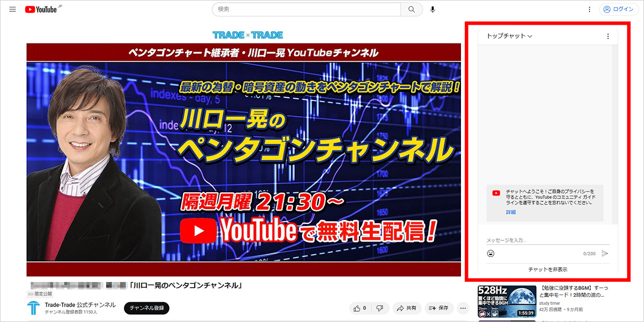Click the ログイン sign-in button
Screen dimensions: 644x322
618,9
